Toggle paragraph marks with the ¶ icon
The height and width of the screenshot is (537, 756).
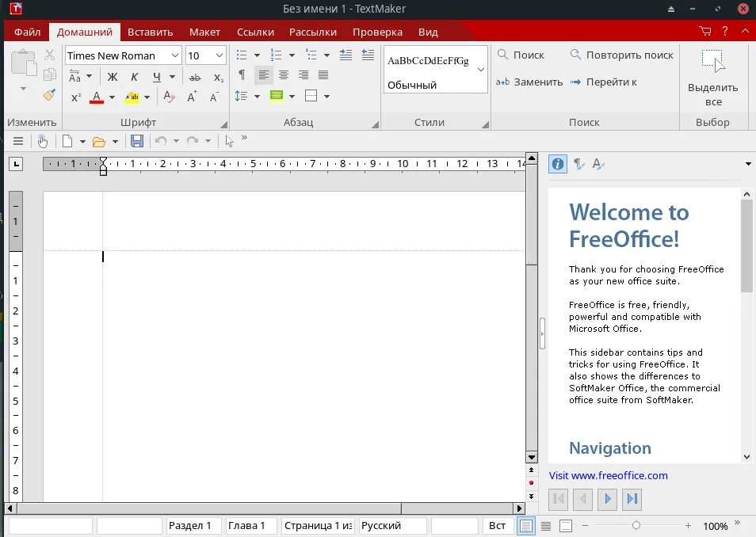point(243,75)
